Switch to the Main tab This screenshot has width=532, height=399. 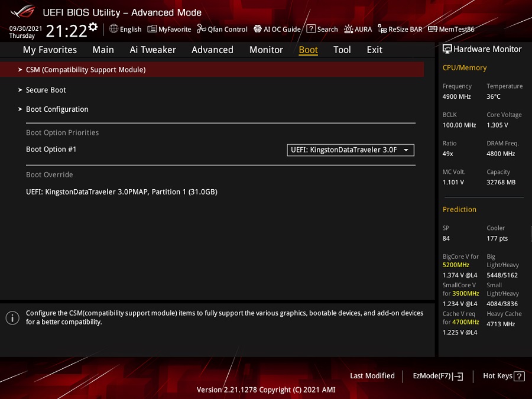click(103, 50)
